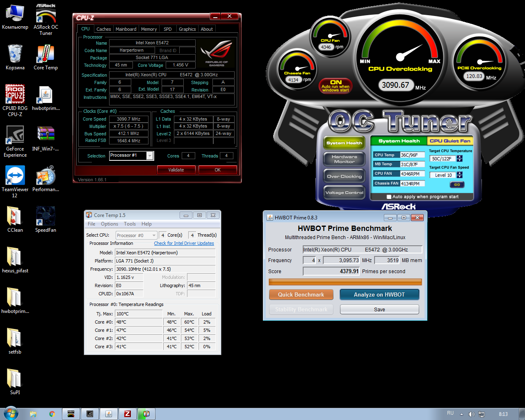
Task: Open the Компьютер desktop icon
Action: pos(15,17)
